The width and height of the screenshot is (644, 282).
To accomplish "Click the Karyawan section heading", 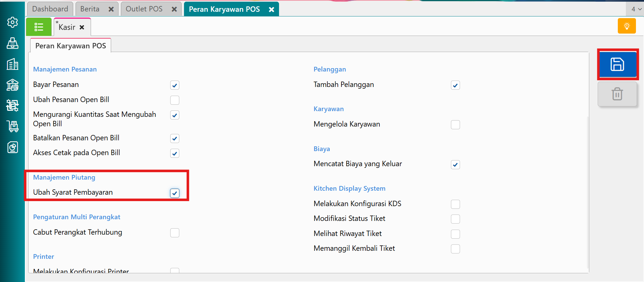I will [x=329, y=109].
